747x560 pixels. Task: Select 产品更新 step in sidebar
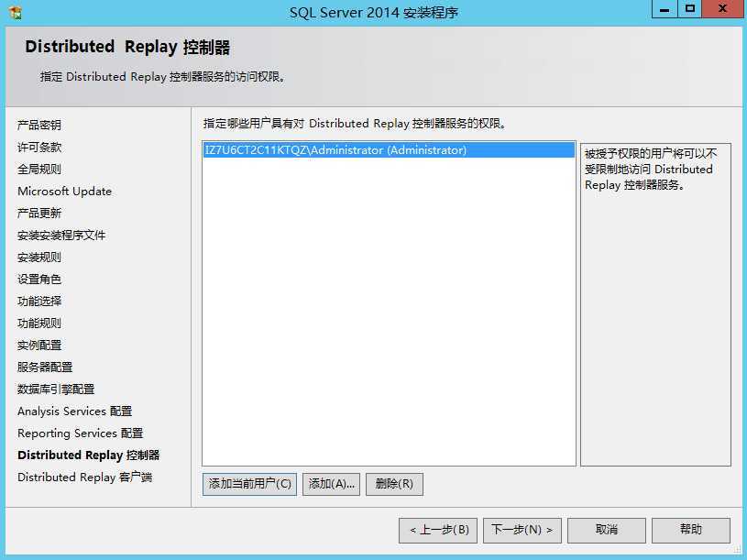(39, 213)
